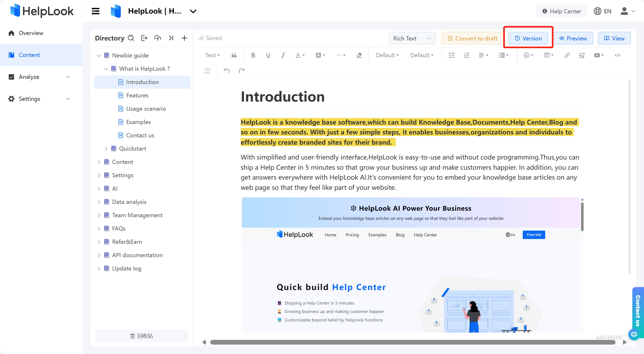
Task: Open the Rich Text format dropdown
Action: [412, 38]
